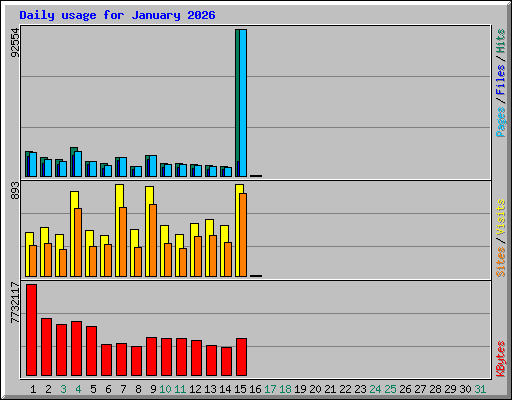The width and height of the screenshot is (512, 400).
Task: Click the red KBytes legend label
Action: coord(501,359)
